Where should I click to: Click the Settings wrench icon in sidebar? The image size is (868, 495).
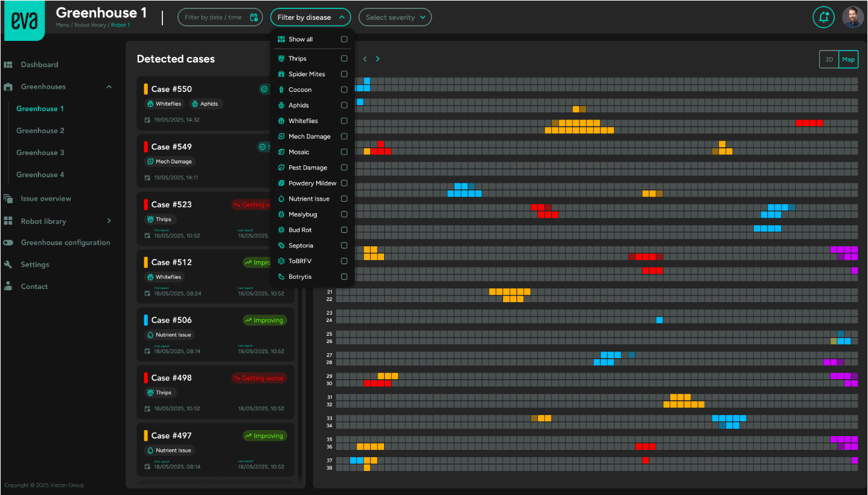tap(8, 264)
